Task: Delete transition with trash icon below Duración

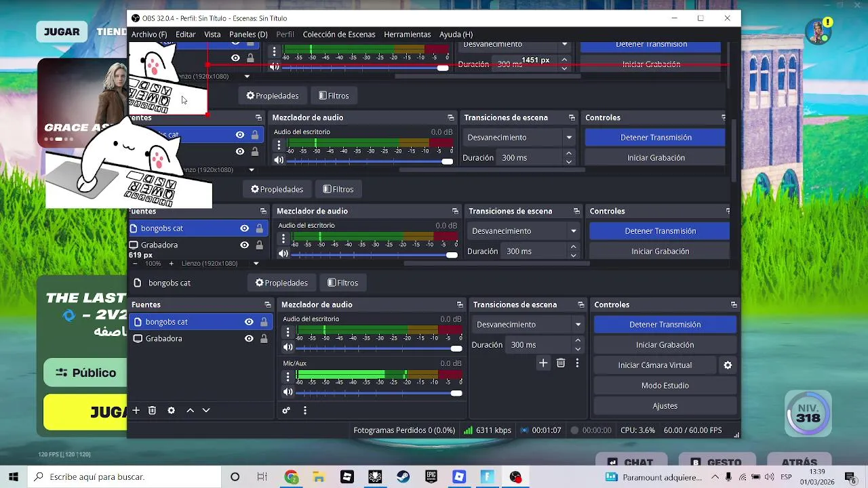Action: coord(561,363)
